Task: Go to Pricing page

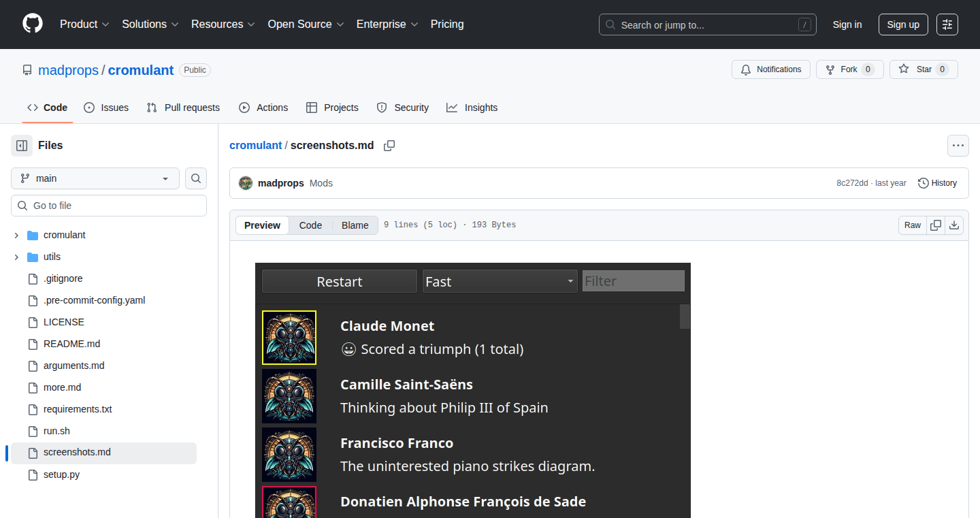Action: point(447,25)
